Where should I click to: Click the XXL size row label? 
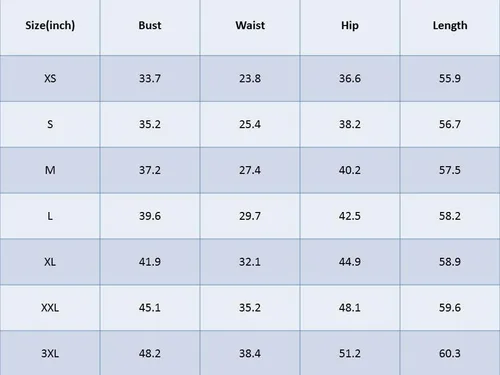pyautogui.click(x=50, y=307)
